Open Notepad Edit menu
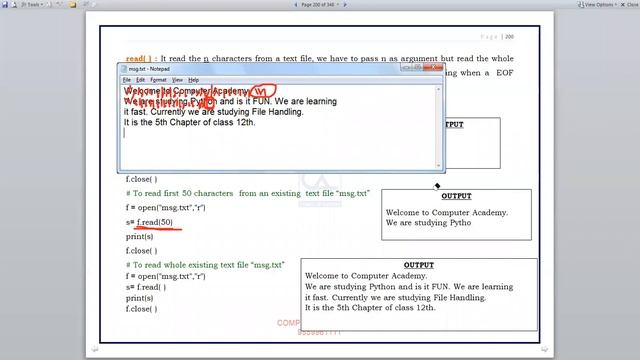 (140, 80)
